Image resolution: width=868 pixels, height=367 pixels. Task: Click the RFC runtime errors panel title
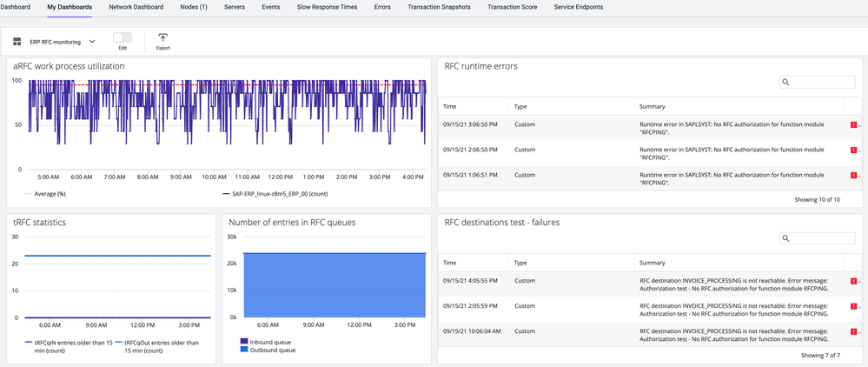tap(481, 66)
